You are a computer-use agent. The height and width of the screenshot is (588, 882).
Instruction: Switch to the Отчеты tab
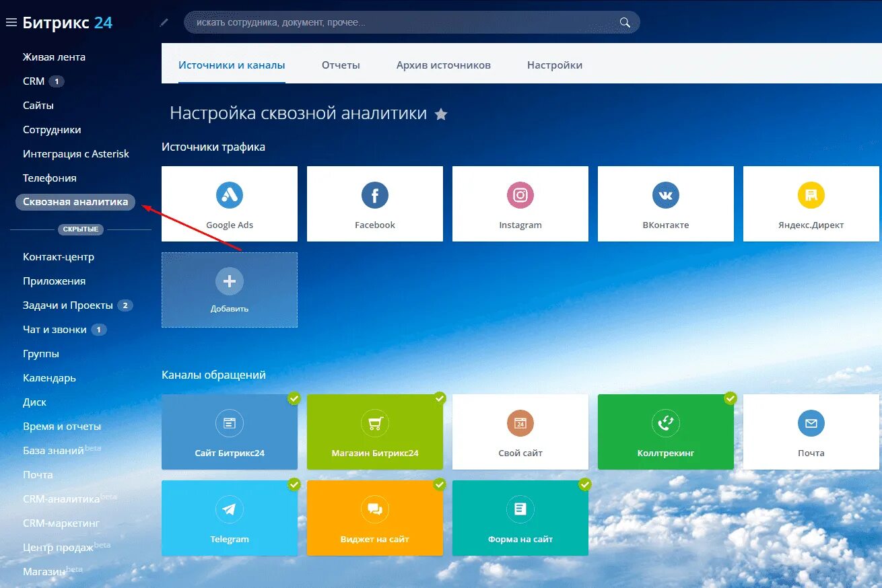pos(341,65)
